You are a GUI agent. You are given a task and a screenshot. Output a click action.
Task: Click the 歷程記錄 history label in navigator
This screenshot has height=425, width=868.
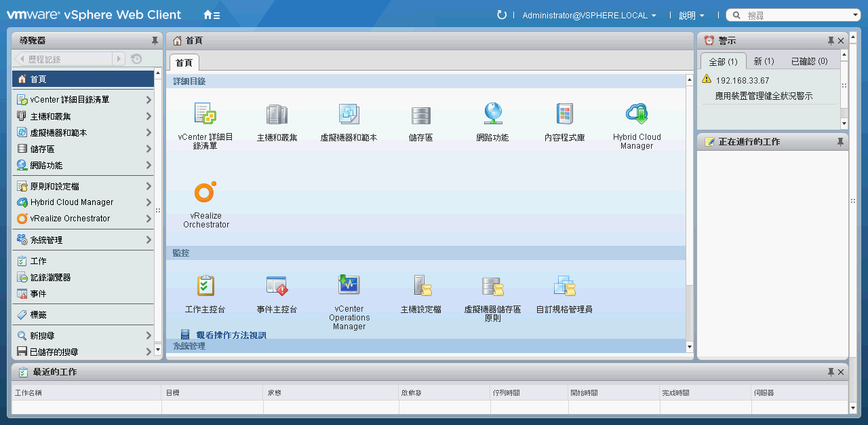(45, 59)
